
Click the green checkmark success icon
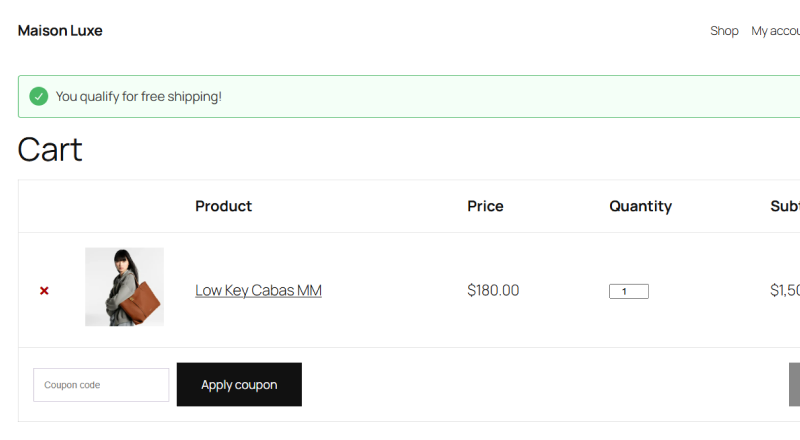click(39, 96)
